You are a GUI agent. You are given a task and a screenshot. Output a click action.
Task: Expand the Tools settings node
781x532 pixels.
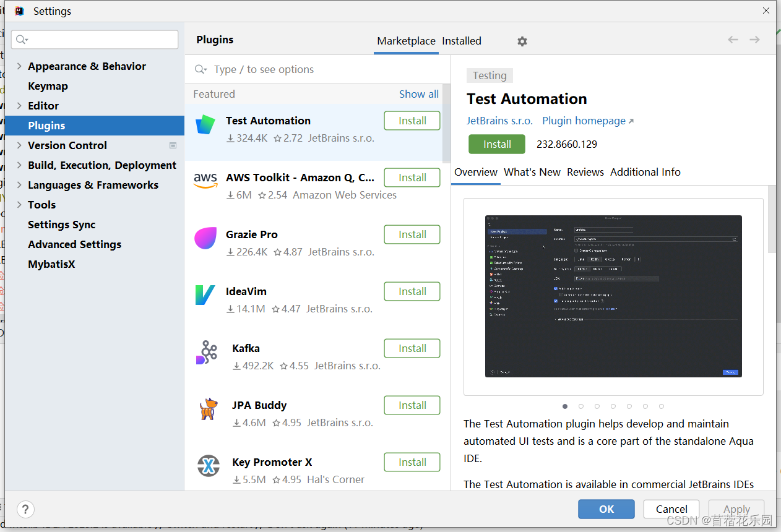coord(19,205)
